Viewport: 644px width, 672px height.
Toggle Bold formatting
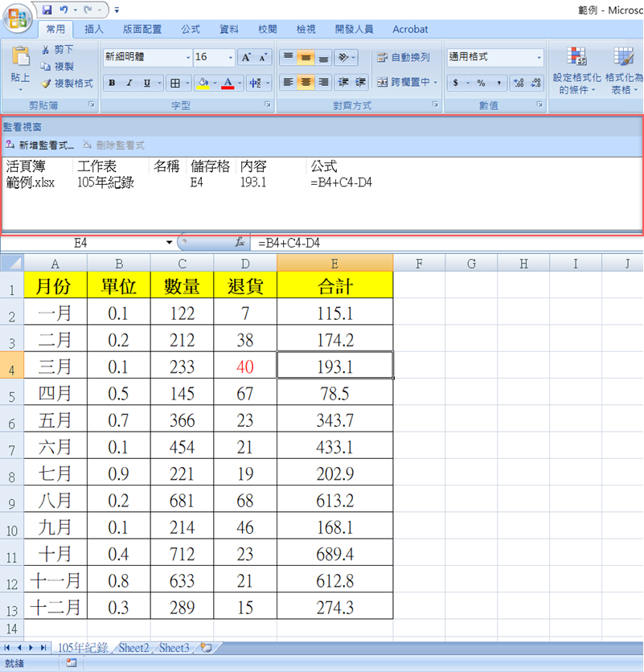[113, 83]
